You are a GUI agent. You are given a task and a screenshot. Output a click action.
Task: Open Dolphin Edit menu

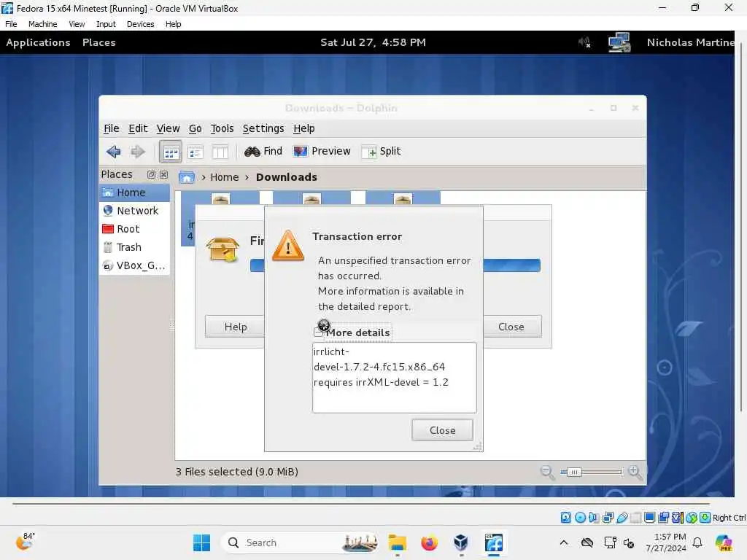point(138,128)
